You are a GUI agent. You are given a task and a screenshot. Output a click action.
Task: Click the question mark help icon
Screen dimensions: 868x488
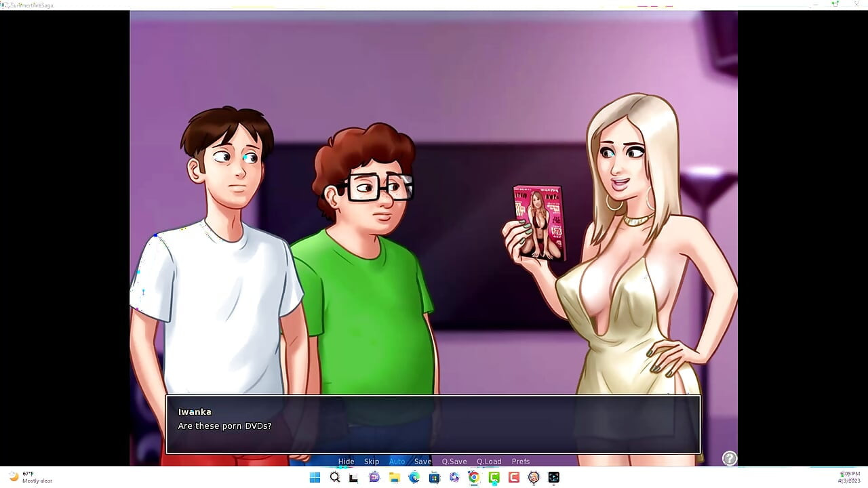point(729,458)
